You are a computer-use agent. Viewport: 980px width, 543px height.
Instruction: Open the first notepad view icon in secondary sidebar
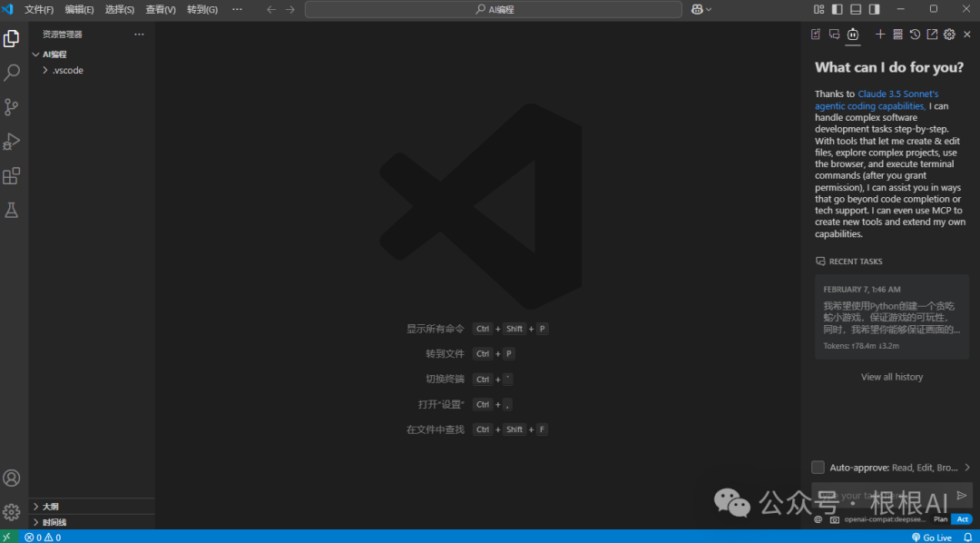(816, 35)
